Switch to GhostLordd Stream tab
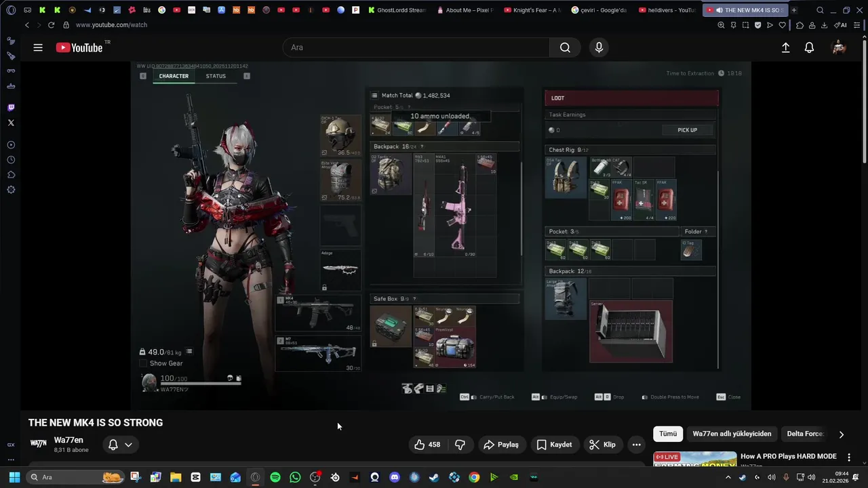868x488 pixels. pyautogui.click(x=397, y=10)
